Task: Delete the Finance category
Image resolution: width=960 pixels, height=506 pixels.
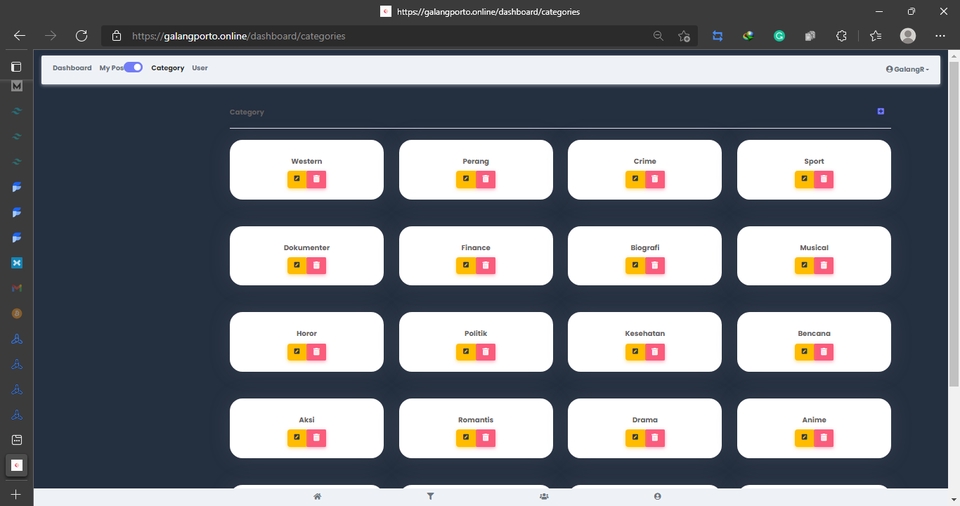Action: 486,265
